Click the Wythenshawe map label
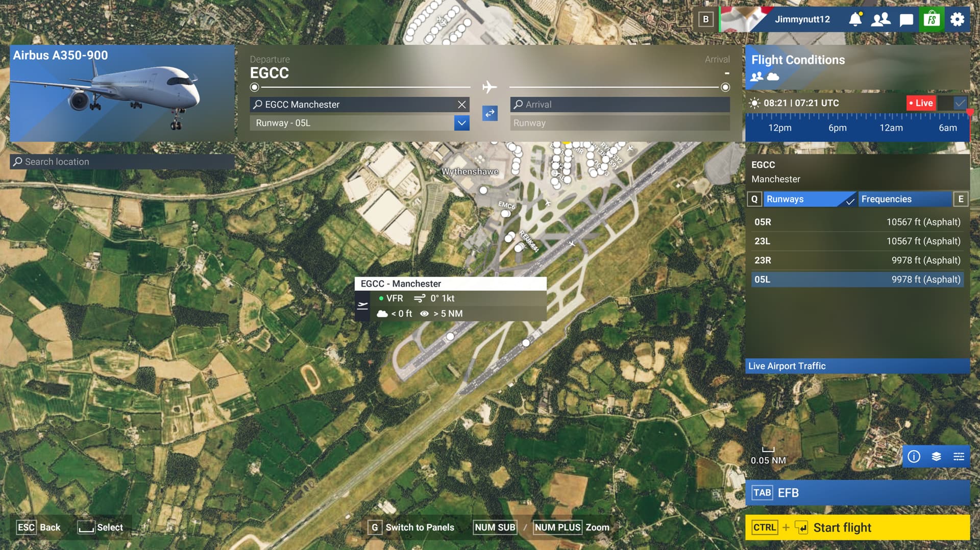This screenshot has width=980, height=550. pos(470,171)
